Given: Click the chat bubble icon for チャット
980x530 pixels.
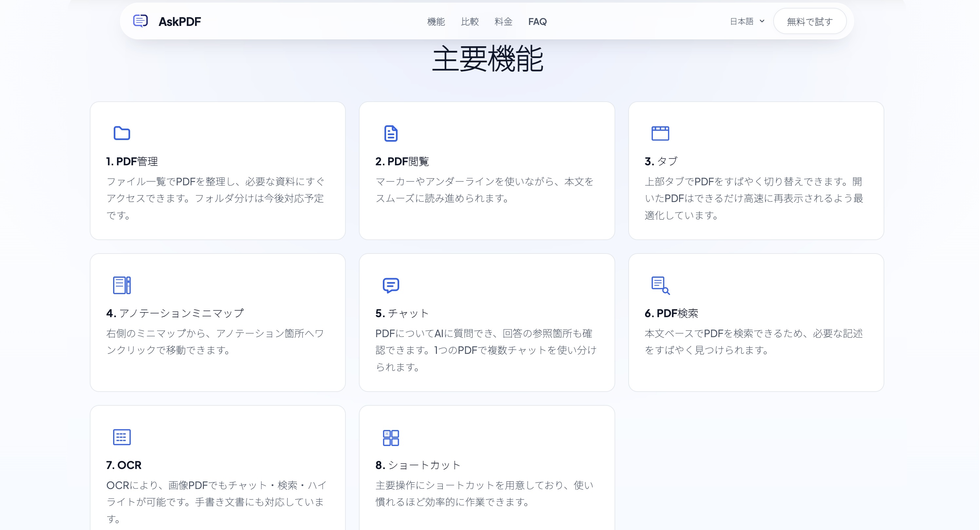Looking at the screenshot, I should click(391, 285).
